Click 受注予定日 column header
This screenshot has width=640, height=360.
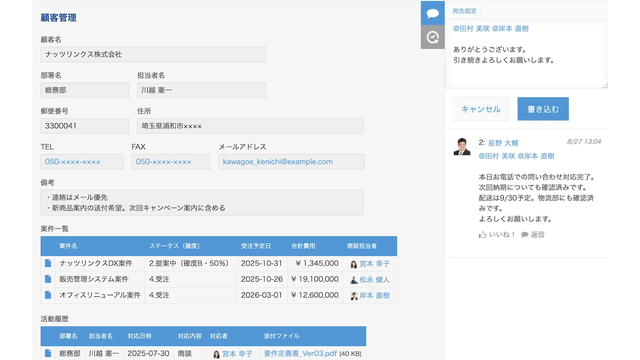(256, 246)
